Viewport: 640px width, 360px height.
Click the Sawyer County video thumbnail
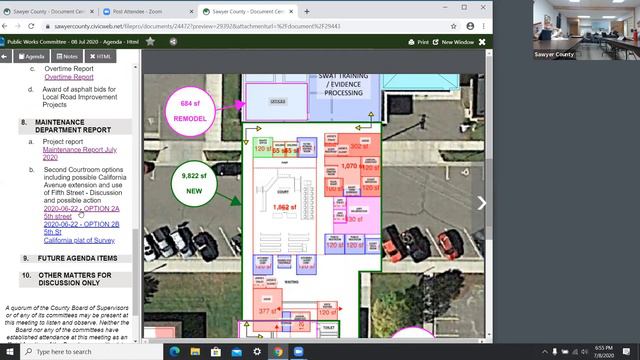click(586, 30)
